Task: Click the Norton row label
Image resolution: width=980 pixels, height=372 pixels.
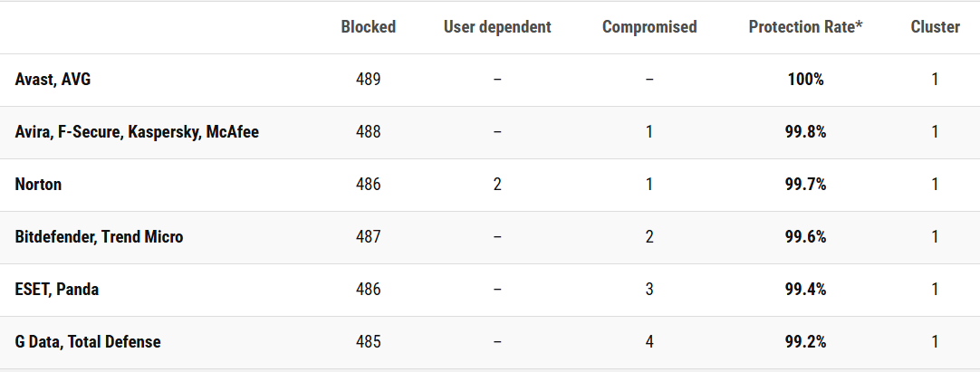Action: [x=38, y=185]
